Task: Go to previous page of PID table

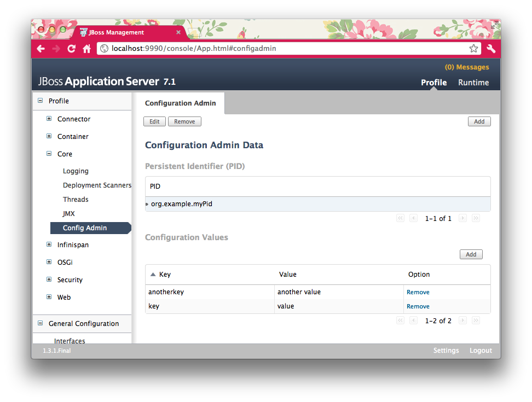Action: click(x=413, y=218)
